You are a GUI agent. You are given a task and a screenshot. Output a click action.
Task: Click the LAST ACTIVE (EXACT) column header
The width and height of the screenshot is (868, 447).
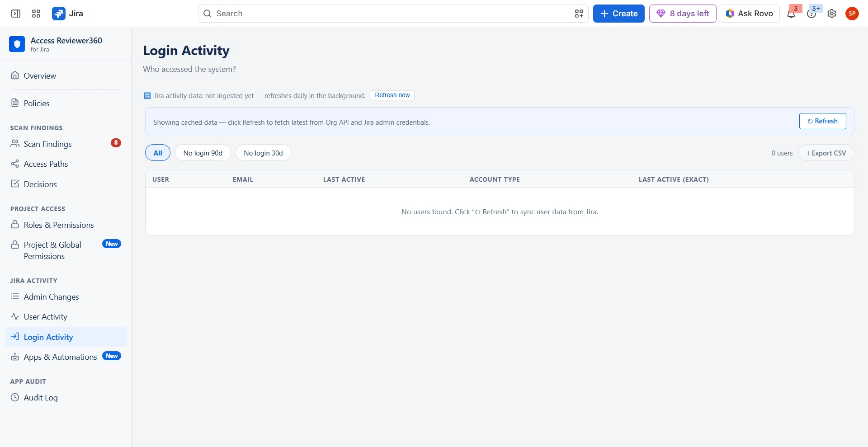[674, 179]
